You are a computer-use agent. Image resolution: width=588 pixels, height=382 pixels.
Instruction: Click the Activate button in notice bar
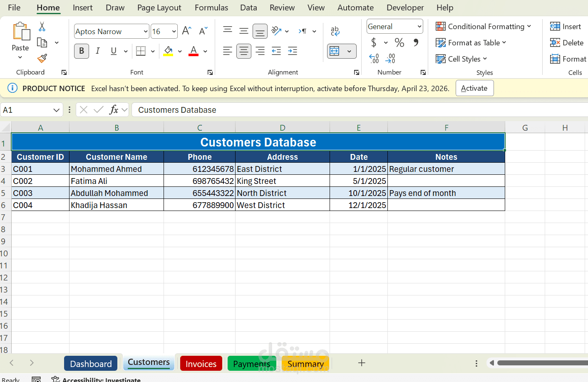pos(474,88)
